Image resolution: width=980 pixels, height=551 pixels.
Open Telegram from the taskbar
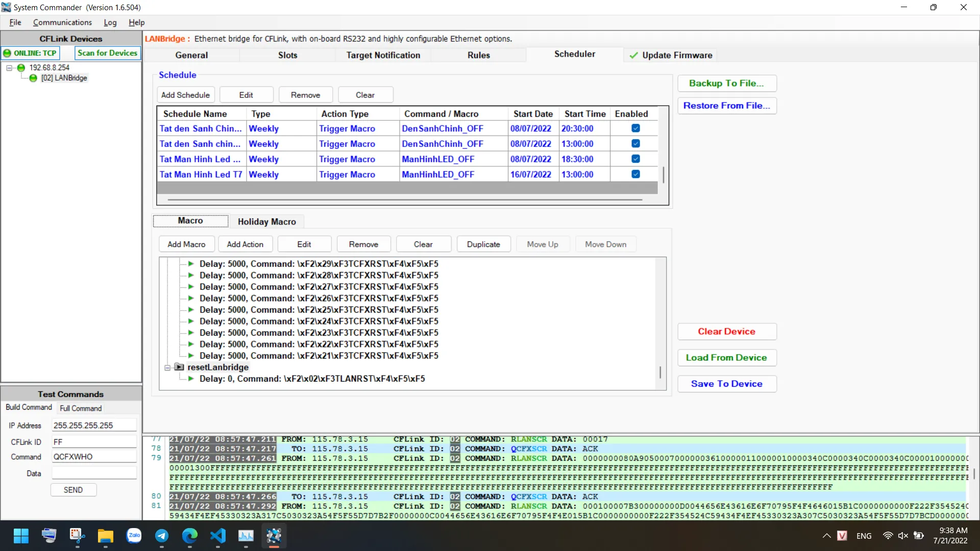tap(162, 536)
